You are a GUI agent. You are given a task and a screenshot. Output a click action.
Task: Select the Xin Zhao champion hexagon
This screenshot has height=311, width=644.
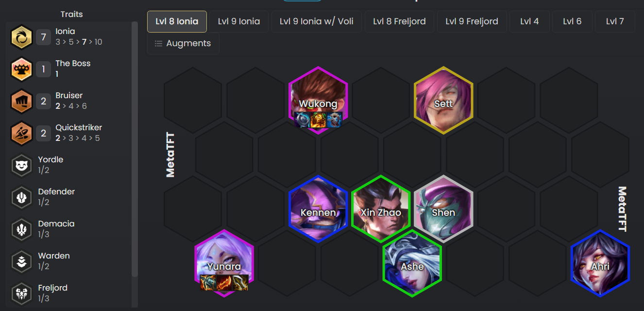(381, 209)
